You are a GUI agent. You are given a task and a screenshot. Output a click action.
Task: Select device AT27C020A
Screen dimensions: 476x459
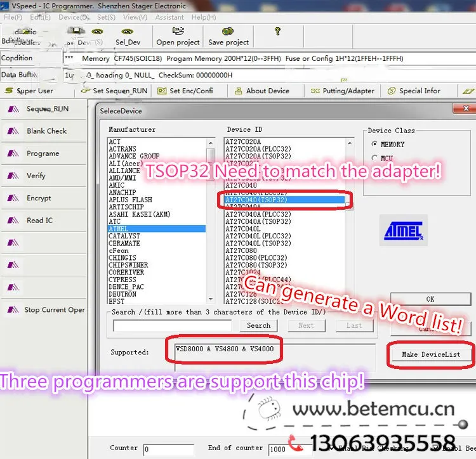tap(243, 141)
